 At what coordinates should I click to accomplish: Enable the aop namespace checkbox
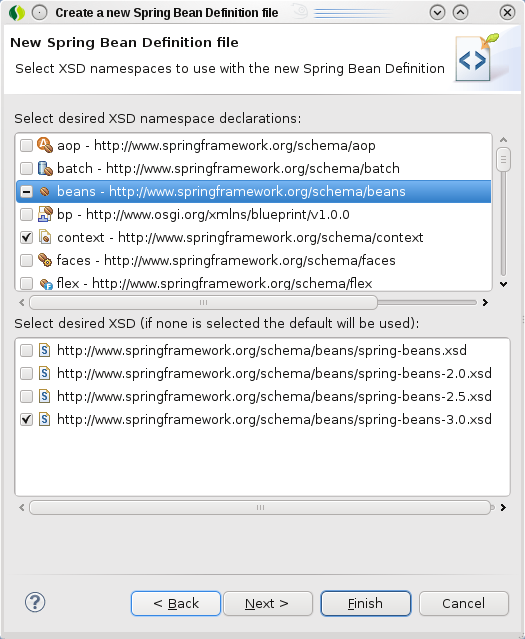(26, 145)
